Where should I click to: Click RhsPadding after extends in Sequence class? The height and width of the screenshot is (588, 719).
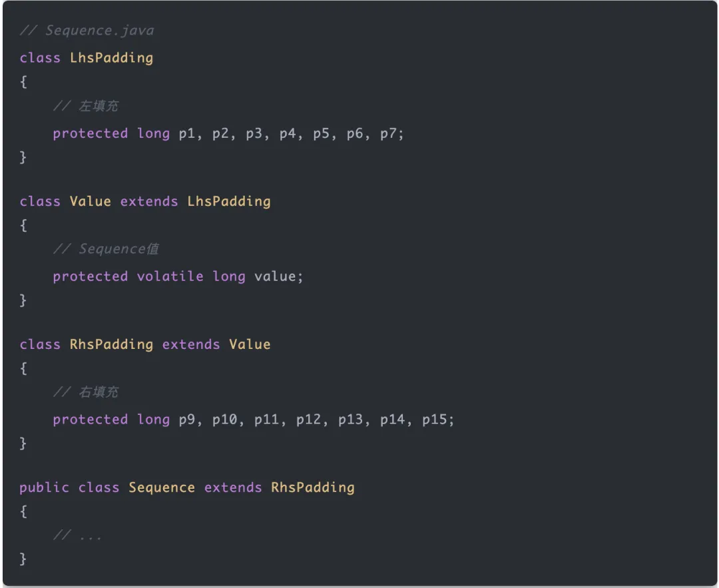pyautogui.click(x=313, y=487)
